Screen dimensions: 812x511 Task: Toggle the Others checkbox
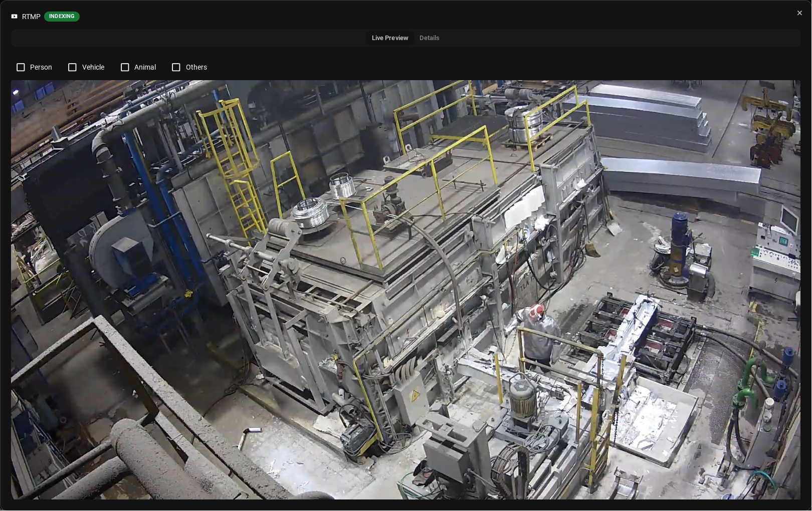(176, 67)
